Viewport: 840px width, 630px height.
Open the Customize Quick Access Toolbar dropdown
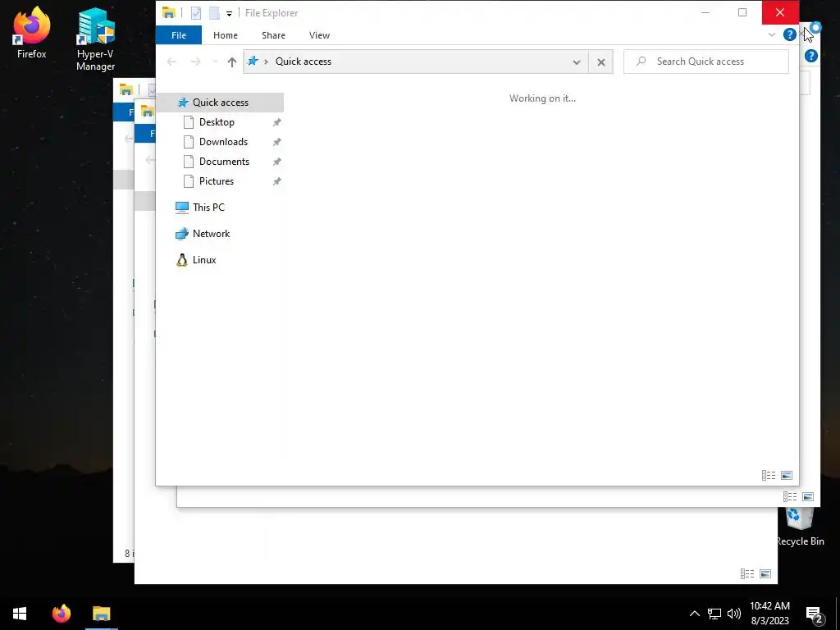229,13
